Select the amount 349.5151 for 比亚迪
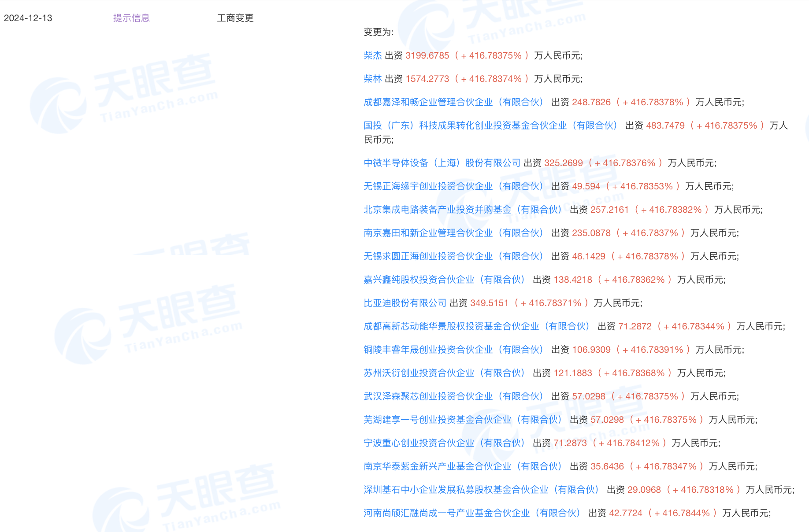The image size is (809, 532). 490,303
